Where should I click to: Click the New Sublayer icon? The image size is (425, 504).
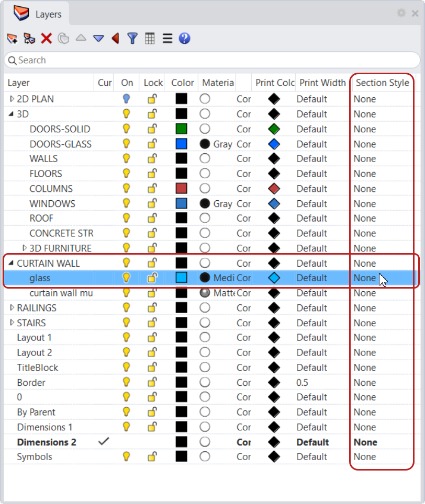pyautogui.click(x=29, y=38)
